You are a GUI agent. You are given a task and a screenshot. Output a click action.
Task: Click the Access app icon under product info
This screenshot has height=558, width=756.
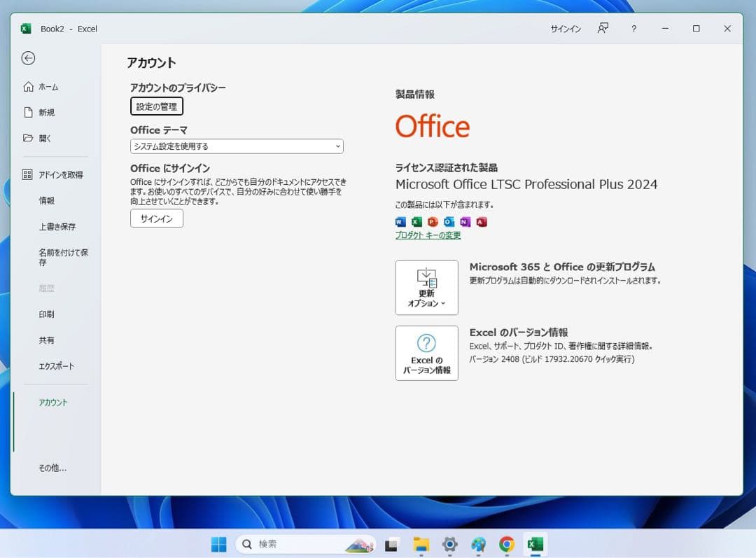(x=481, y=222)
